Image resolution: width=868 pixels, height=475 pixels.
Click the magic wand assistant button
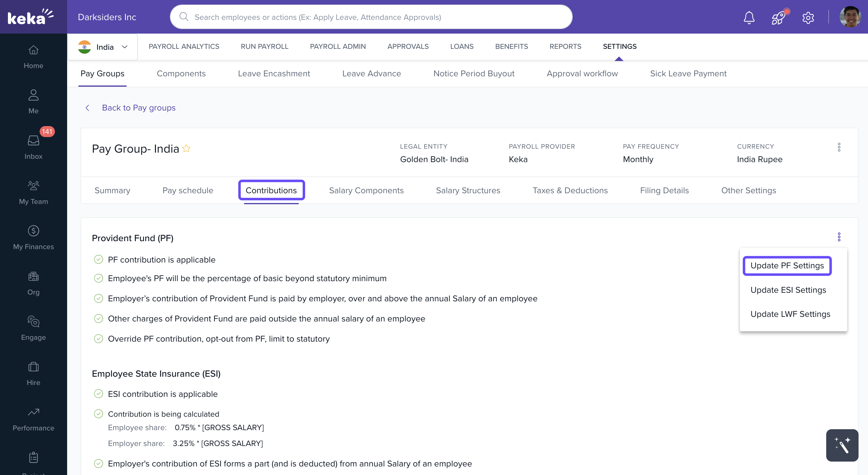(x=842, y=445)
